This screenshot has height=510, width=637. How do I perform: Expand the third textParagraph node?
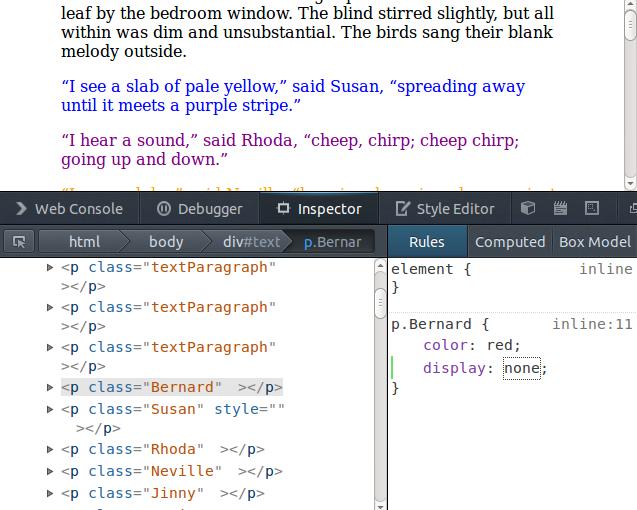(x=50, y=347)
